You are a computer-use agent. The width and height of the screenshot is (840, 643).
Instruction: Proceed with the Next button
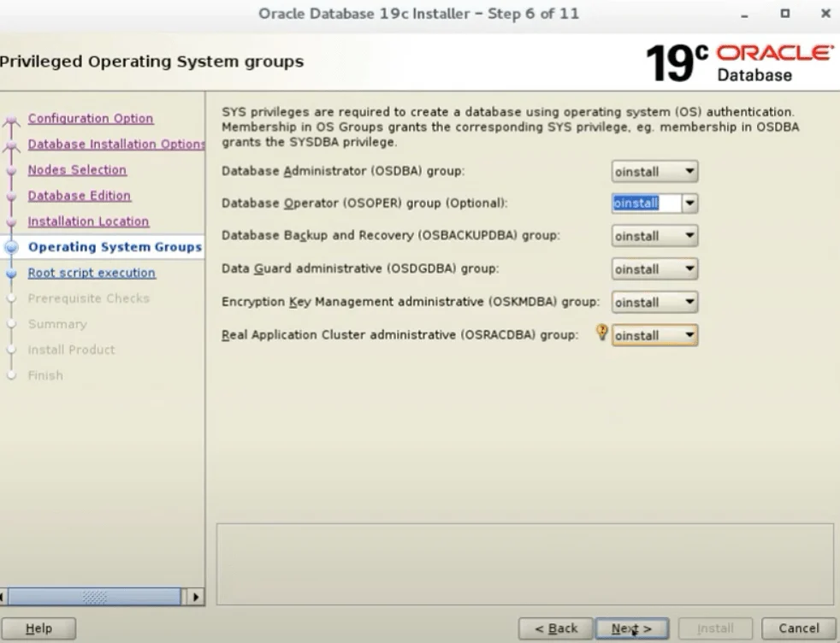click(x=631, y=628)
